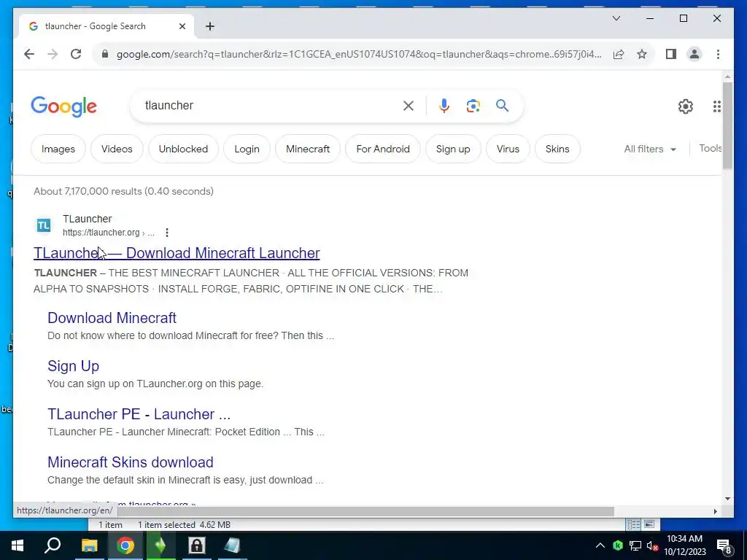Search by image with the Google Lens icon
This screenshot has height=560, width=747.
(x=473, y=106)
